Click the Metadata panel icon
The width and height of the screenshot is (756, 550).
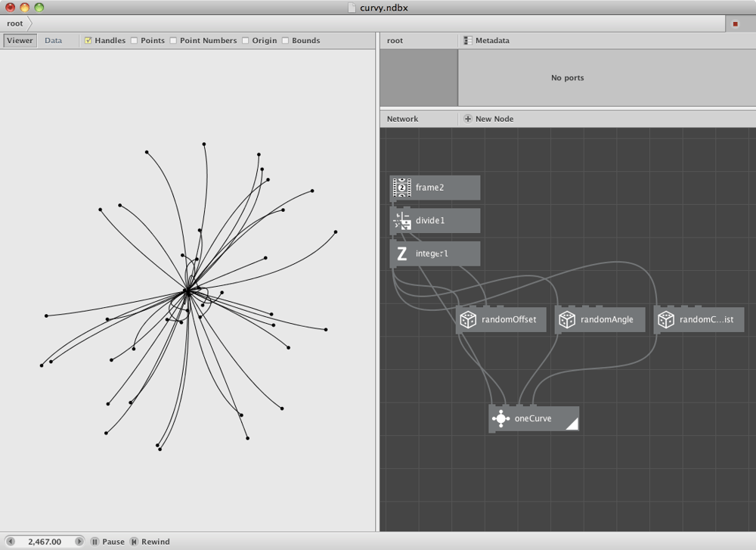pyautogui.click(x=468, y=41)
